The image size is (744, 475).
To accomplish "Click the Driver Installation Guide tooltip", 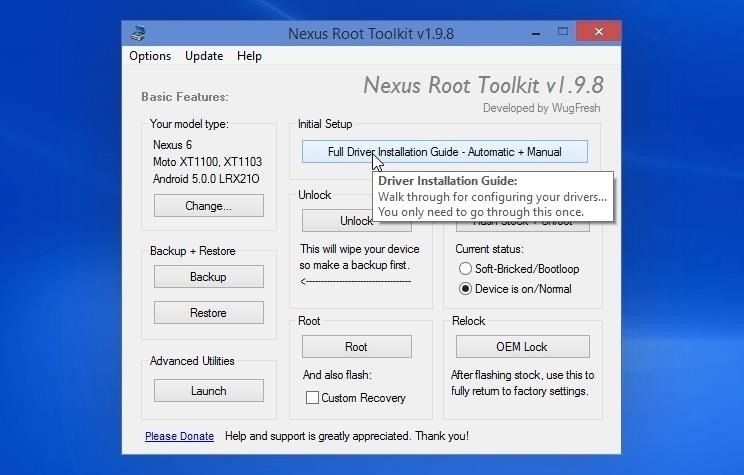I will 493,196.
